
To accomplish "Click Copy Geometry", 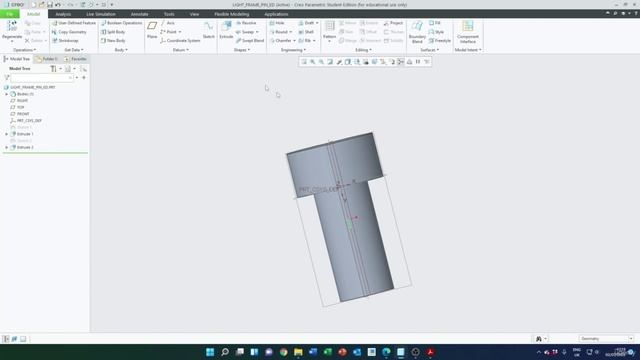I will 69,32.
